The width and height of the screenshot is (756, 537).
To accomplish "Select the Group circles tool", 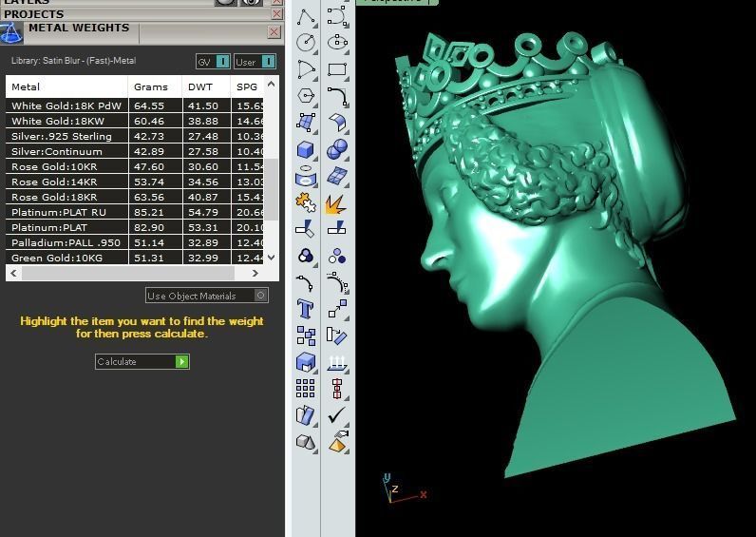I will [x=306, y=257].
